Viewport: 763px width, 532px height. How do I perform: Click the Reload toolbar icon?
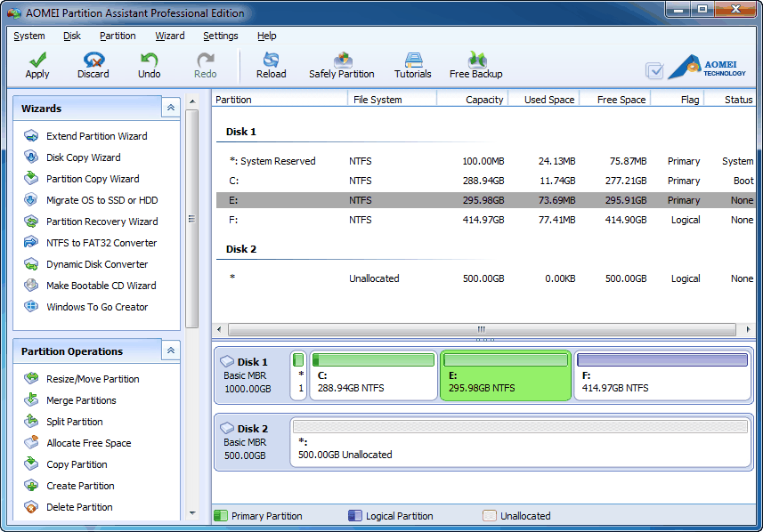[271, 60]
